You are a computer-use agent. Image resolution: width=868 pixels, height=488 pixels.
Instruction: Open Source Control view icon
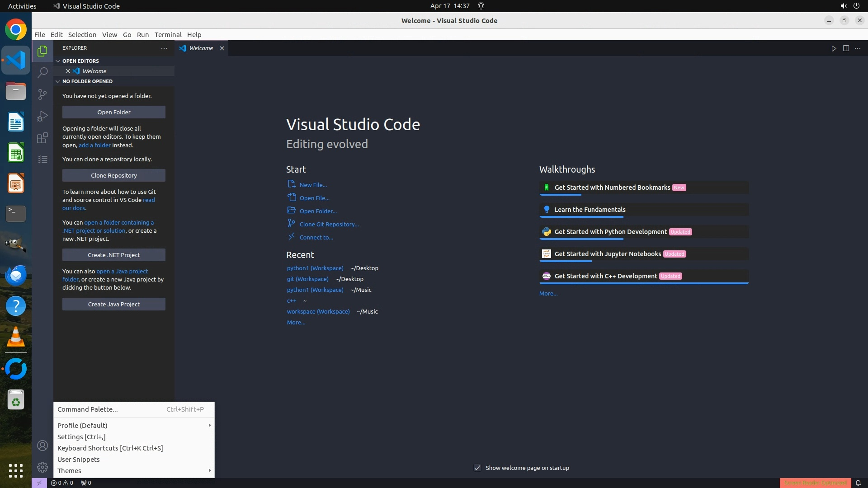point(42,94)
